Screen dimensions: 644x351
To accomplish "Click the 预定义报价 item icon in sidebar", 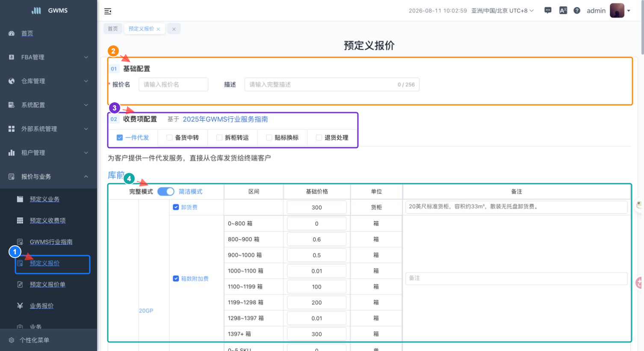I will [20, 263].
